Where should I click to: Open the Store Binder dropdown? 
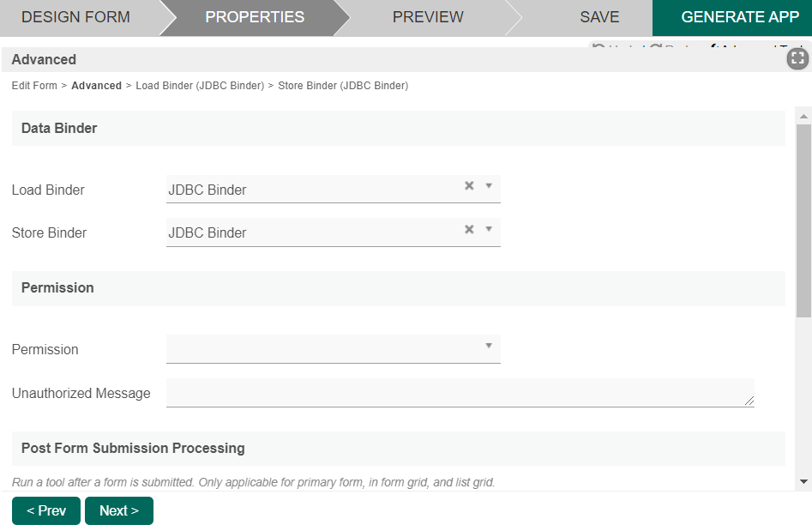coord(489,229)
